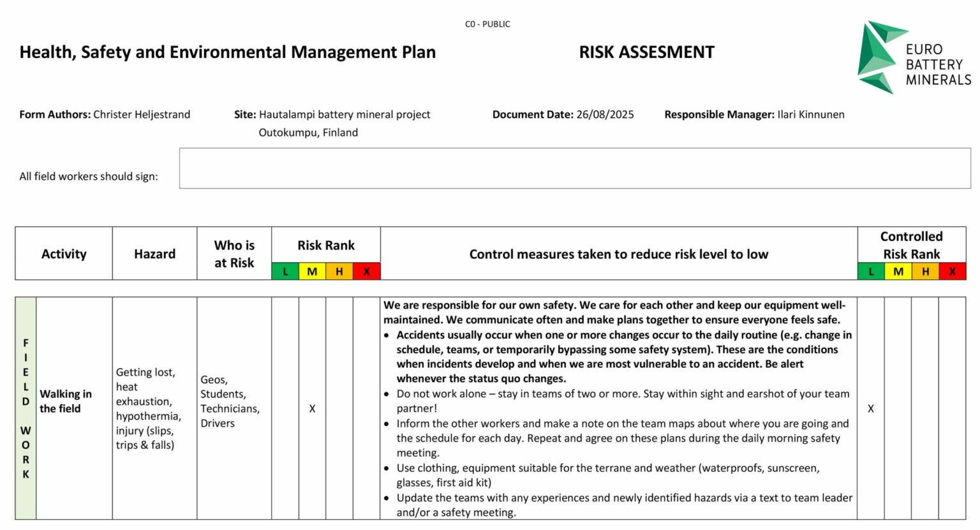Click the field workers signature box

[575, 168]
